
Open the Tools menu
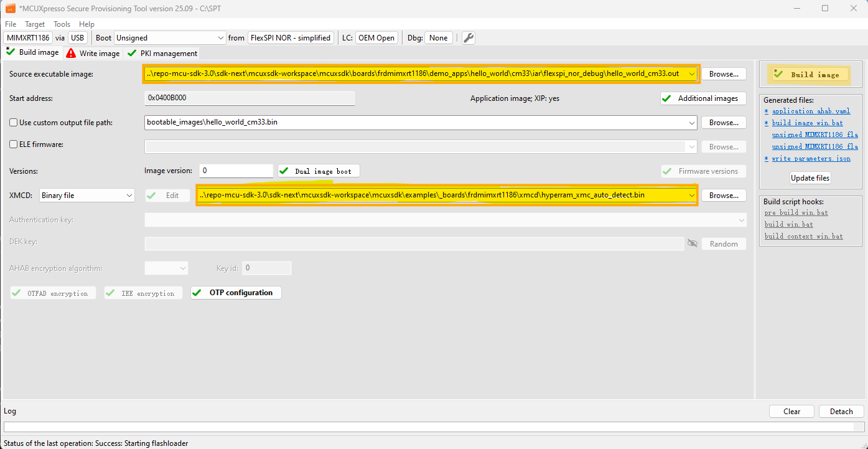[x=62, y=24]
